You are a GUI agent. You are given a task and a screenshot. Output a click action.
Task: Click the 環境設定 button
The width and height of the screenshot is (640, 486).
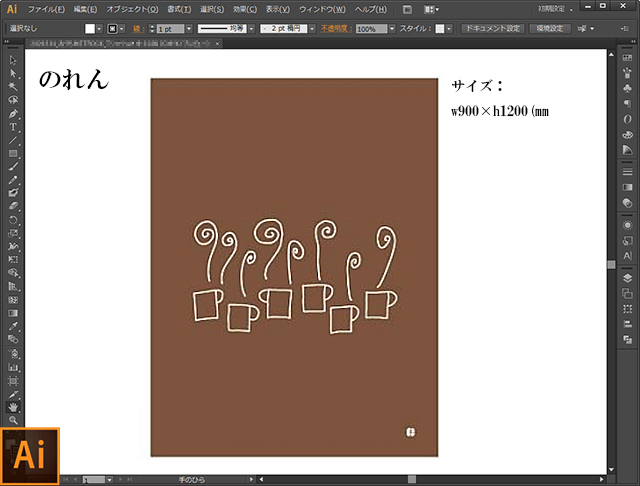pyautogui.click(x=550, y=29)
